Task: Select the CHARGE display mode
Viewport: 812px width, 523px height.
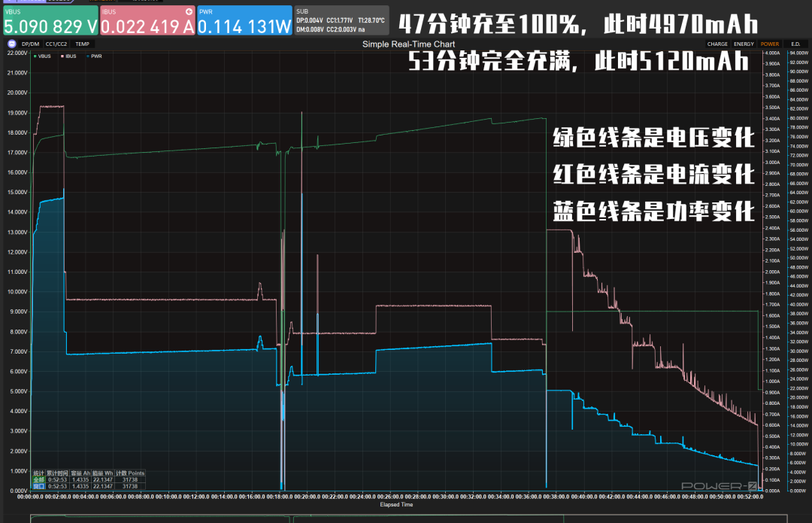Action: click(x=717, y=44)
